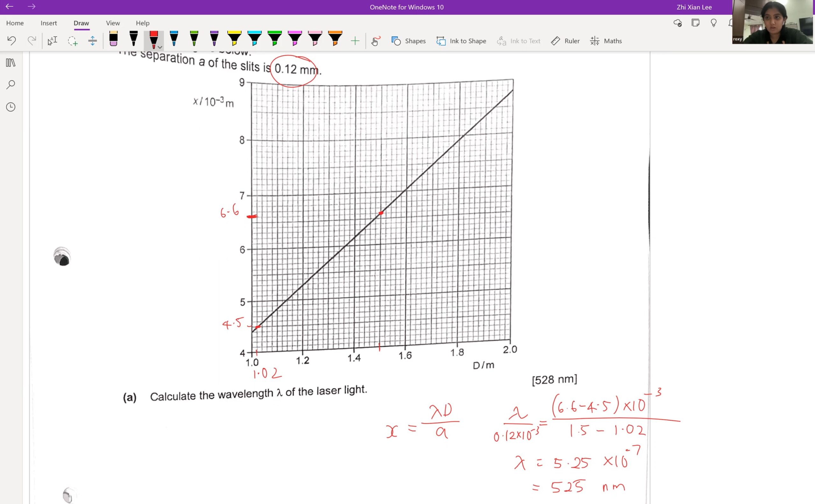Select objects or type text tool

pyautogui.click(x=52, y=41)
